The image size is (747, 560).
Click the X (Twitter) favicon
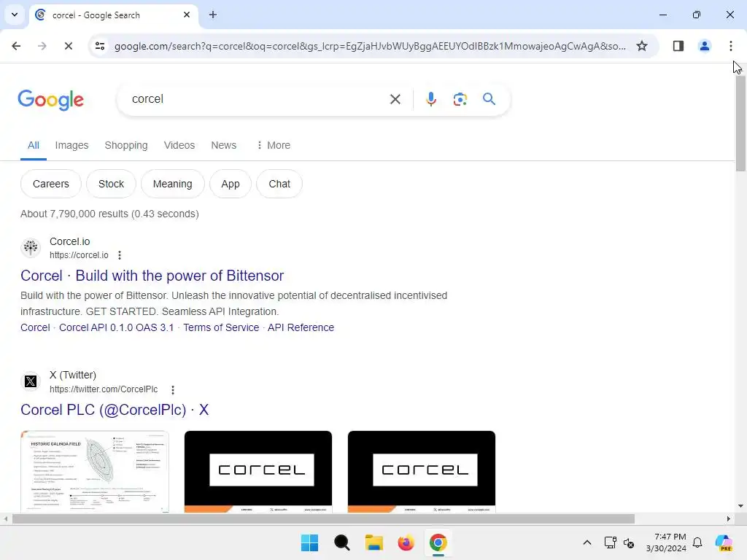[x=31, y=381]
